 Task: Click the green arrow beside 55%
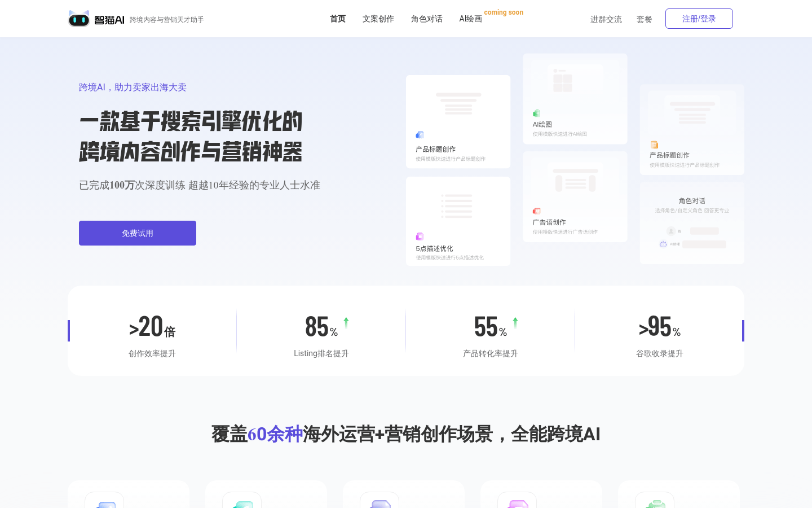(x=515, y=322)
